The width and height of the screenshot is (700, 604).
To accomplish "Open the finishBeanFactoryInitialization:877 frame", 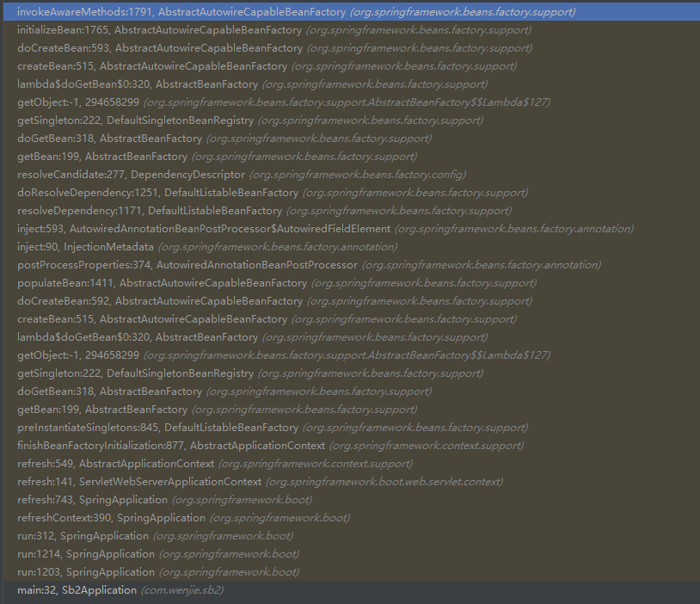I will [x=352, y=446].
